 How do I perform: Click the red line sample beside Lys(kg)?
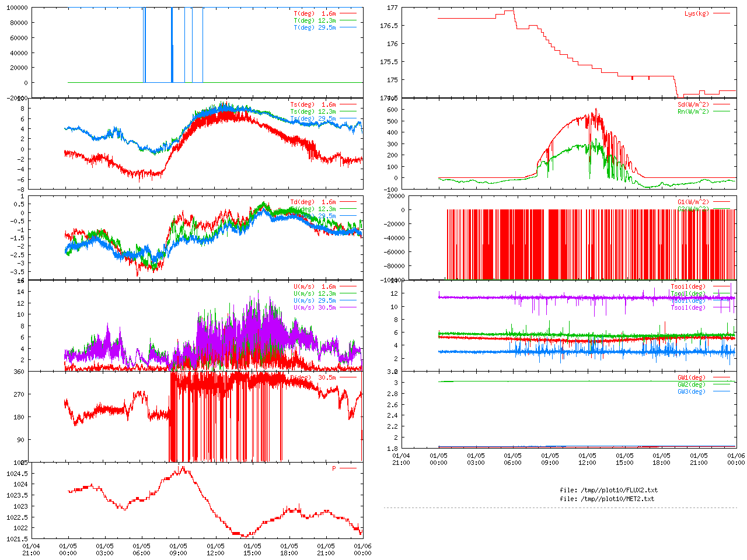click(721, 13)
